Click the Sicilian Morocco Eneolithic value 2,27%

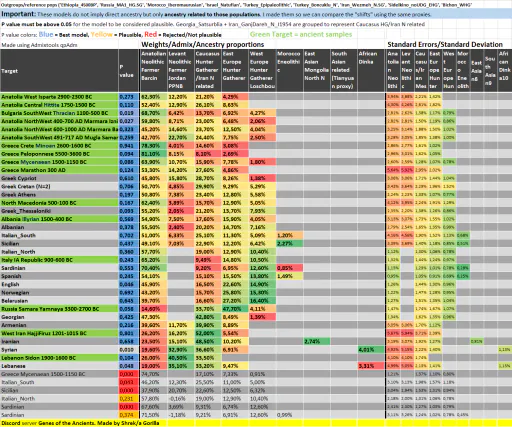click(290, 244)
